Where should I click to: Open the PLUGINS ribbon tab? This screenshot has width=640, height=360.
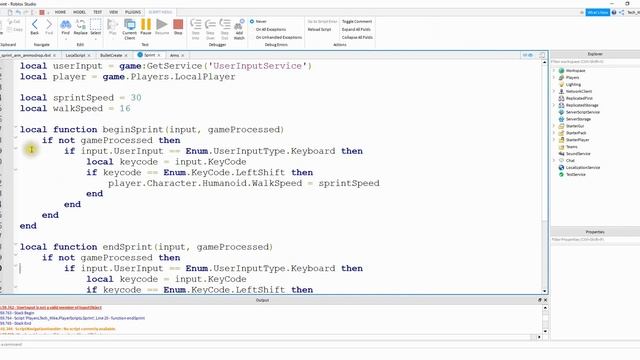click(x=133, y=12)
